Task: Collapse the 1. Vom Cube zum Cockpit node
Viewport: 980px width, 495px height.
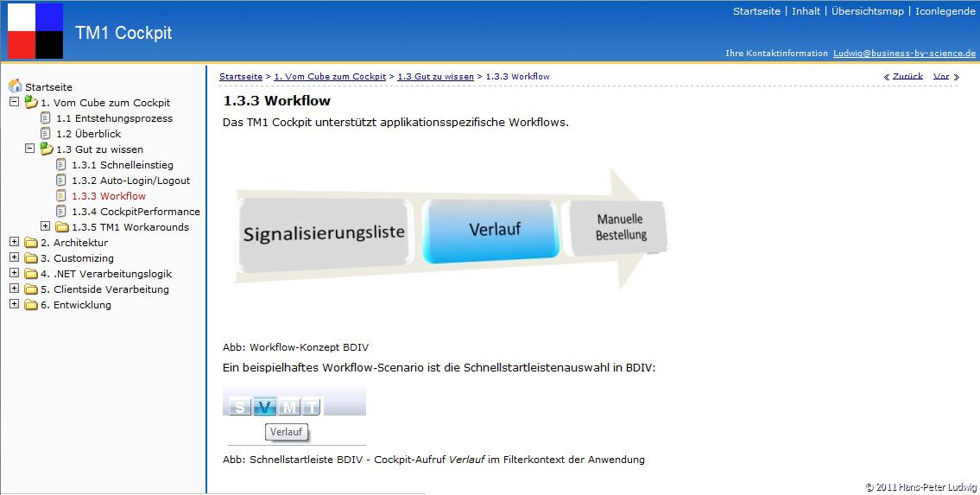Action: click(15, 101)
